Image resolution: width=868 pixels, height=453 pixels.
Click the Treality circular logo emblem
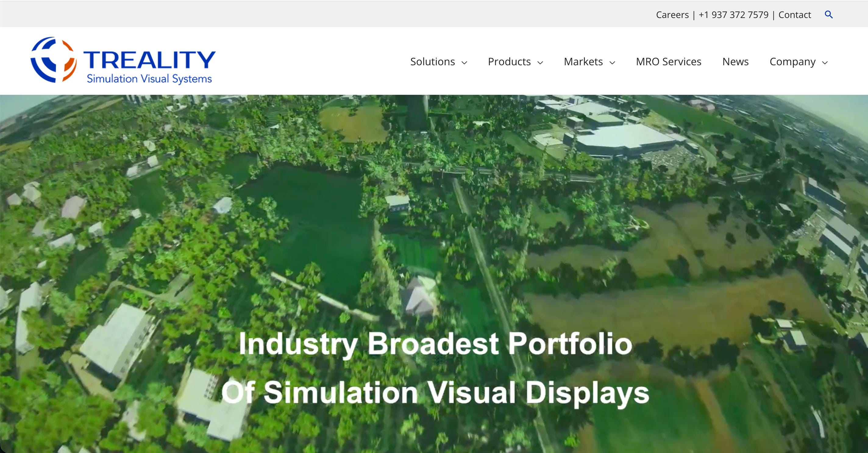pos(53,60)
